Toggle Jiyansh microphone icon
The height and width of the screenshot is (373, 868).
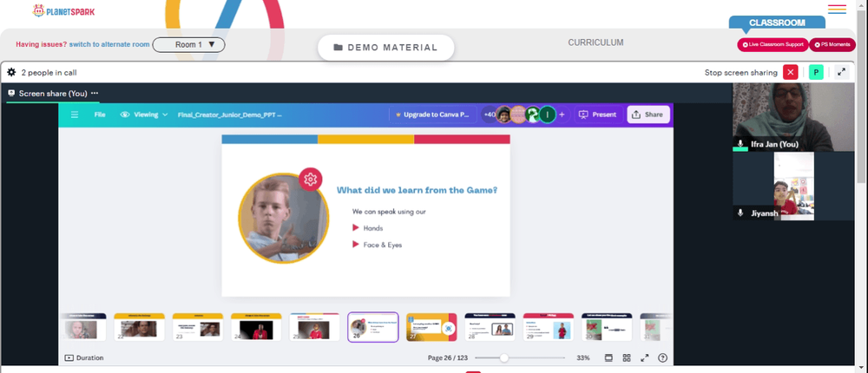tap(740, 213)
